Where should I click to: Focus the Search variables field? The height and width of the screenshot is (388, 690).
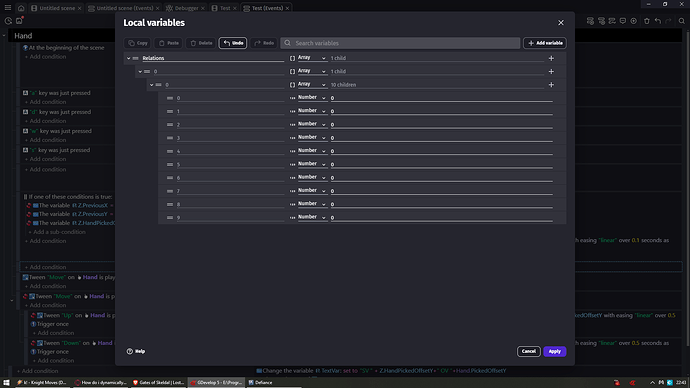400,43
